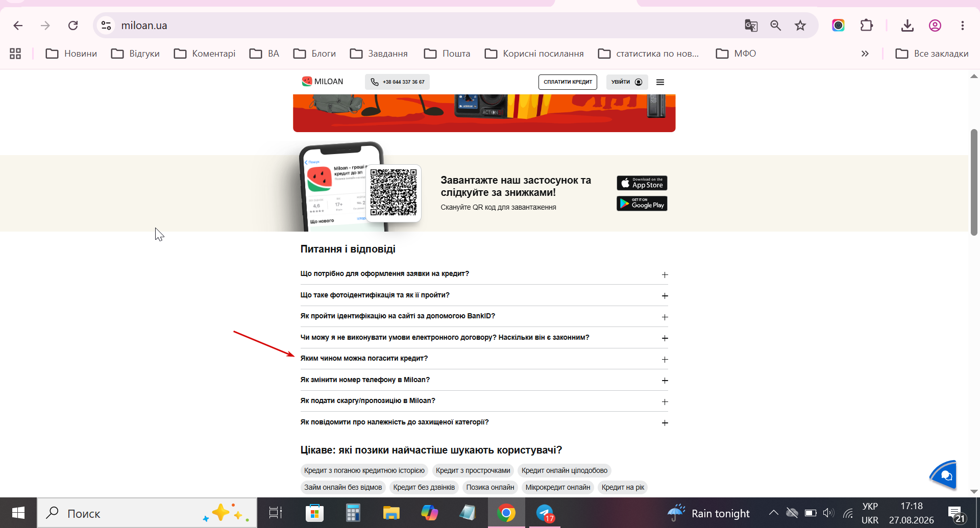Bookmark this page with the star icon
This screenshot has width=980, height=528.
tap(800, 26)
